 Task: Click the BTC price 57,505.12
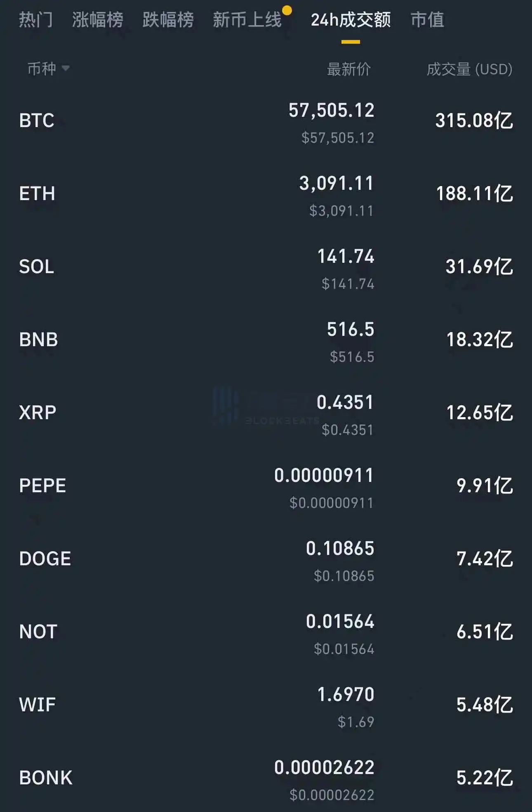click(x=332, y=111)
